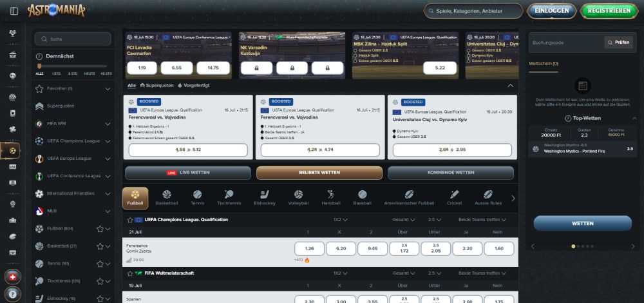Select the Volleyball sport icon tab
This screenshot has width=644, height=303.
coord(299,198)
